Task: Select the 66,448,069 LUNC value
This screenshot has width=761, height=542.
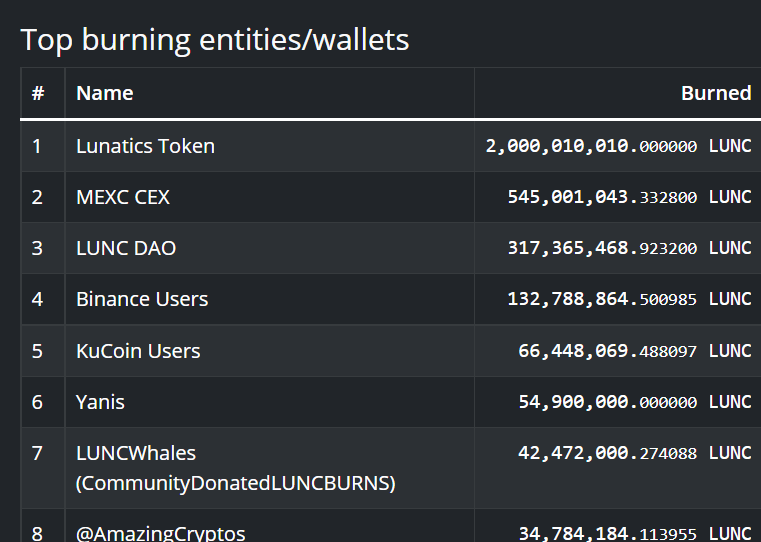Action: 635,351
